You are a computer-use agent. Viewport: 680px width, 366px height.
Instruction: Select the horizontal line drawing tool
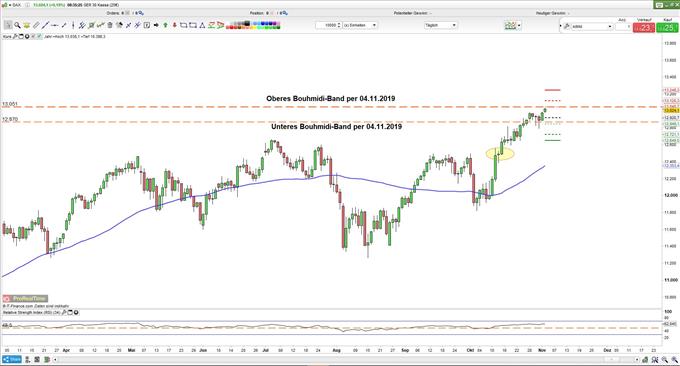click(x=54, y=25)
